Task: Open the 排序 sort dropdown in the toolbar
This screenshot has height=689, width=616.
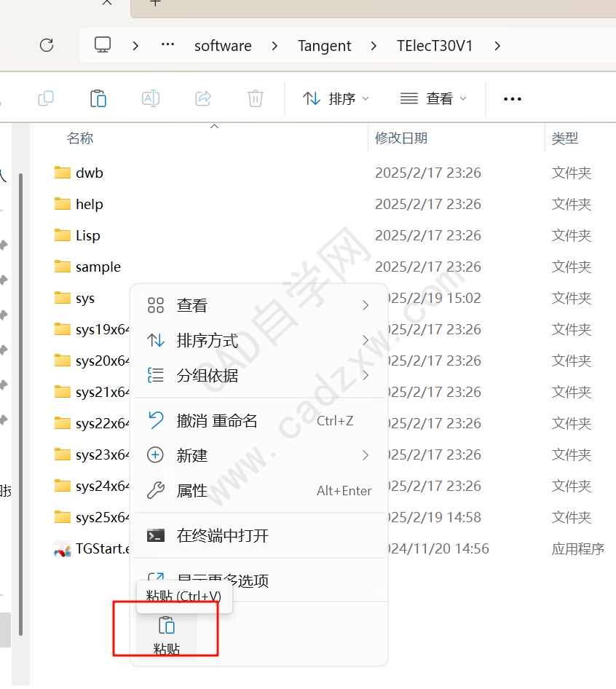Action: click(x=336, y=98)
